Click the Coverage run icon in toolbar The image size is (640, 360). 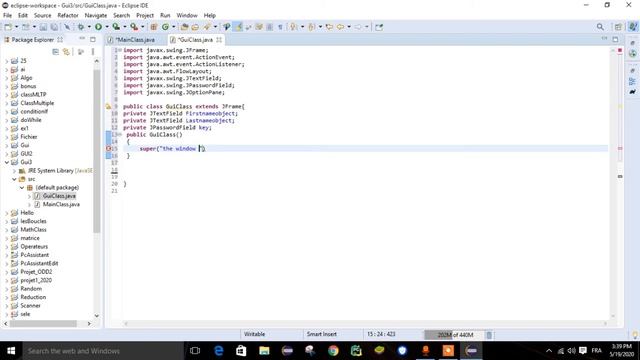[x=116, y=27]
